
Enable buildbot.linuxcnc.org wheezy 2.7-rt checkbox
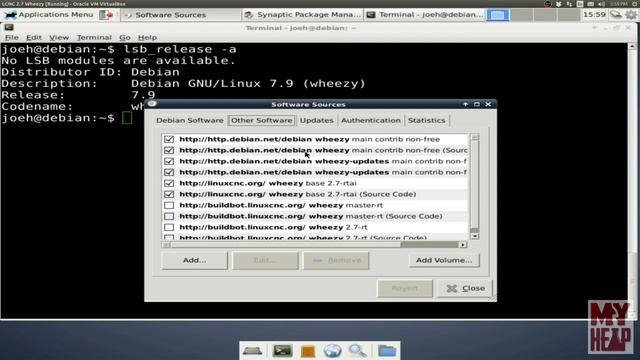169,227
